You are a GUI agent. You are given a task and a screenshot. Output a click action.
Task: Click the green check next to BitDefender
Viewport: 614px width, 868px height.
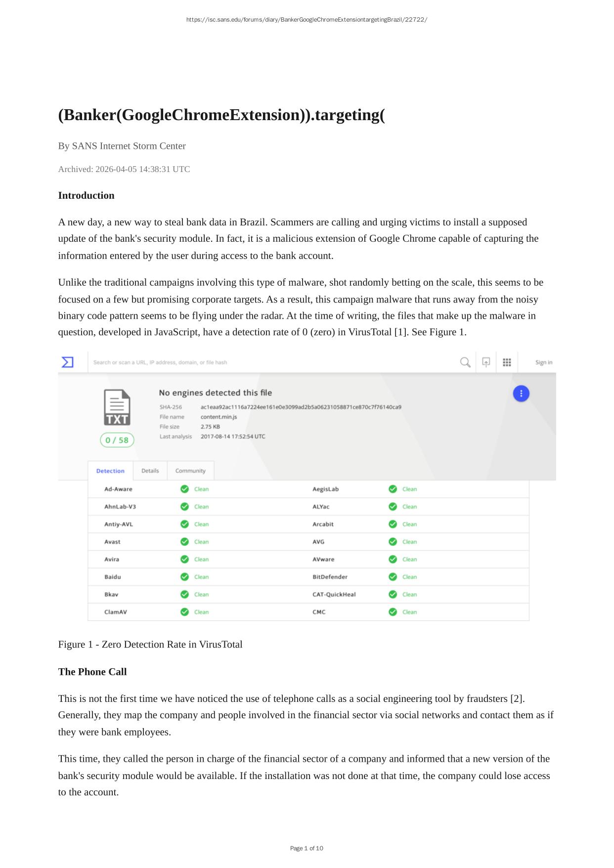coord(393,577)
